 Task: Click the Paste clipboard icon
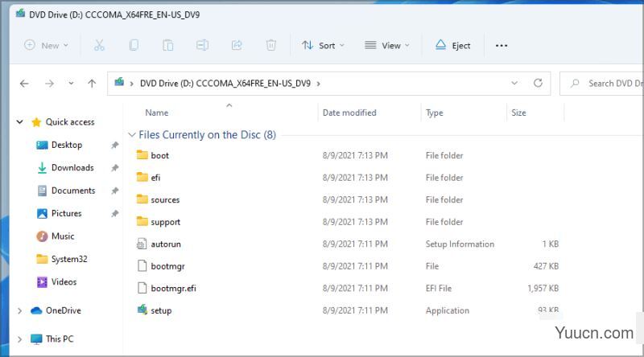click(x=168, y=45)
